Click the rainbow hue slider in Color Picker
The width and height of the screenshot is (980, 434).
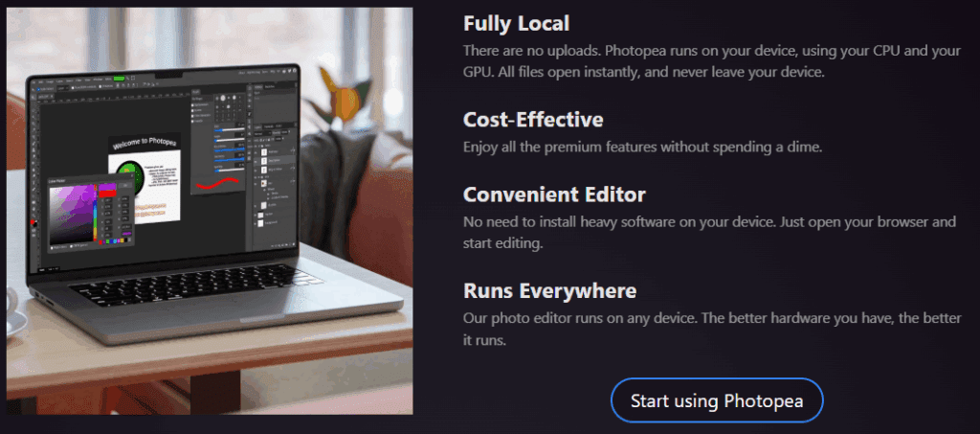[x=95, y=213]
